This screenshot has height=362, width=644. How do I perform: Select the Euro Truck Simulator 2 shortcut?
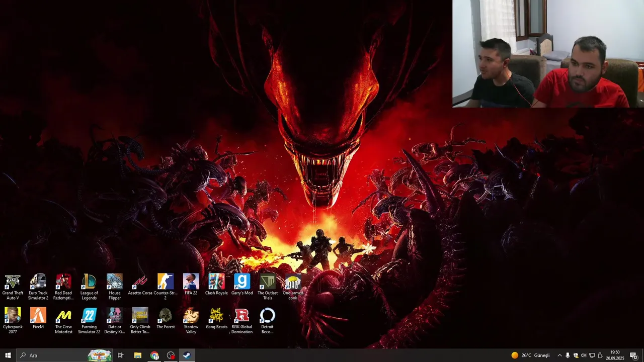[38, 287]
